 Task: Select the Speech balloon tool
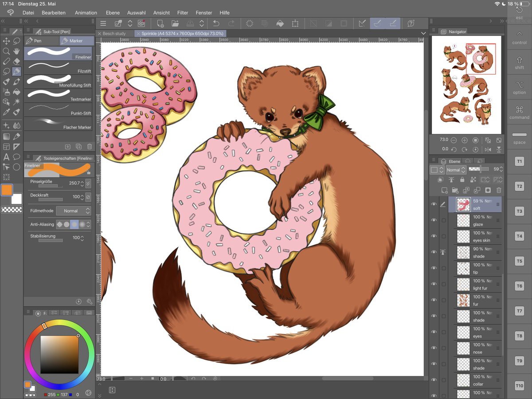coord(16,156)
